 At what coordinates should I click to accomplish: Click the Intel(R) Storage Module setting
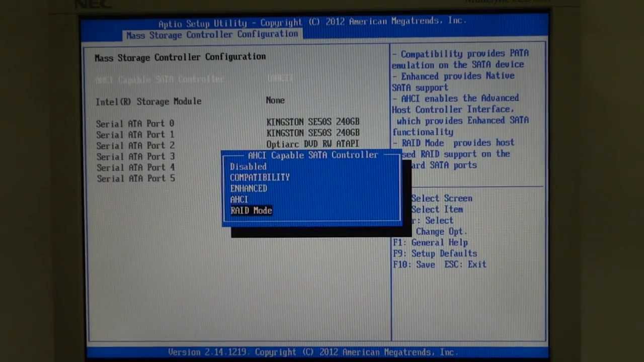148,101
